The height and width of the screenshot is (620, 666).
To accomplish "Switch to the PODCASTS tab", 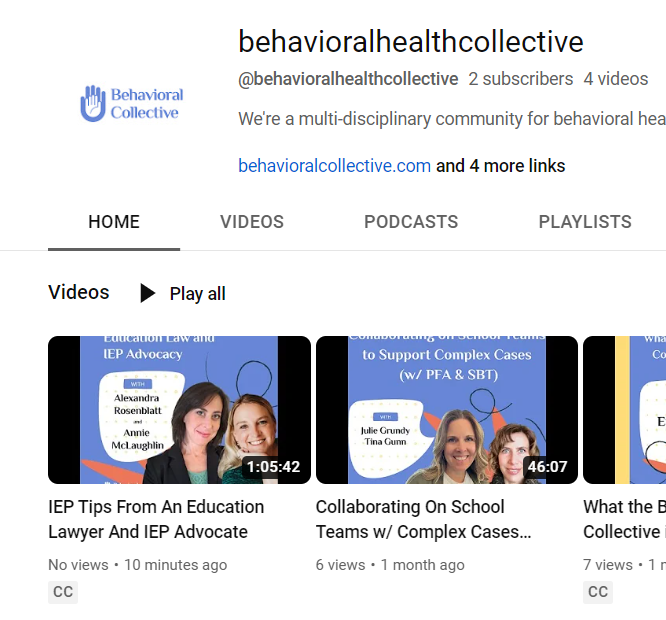I will (411, 222).
